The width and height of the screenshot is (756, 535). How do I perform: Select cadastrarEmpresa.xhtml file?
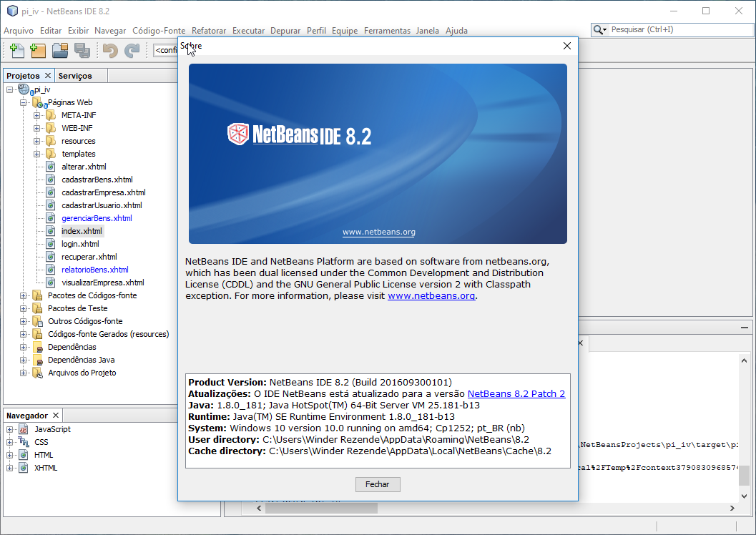tap(104, 192)
